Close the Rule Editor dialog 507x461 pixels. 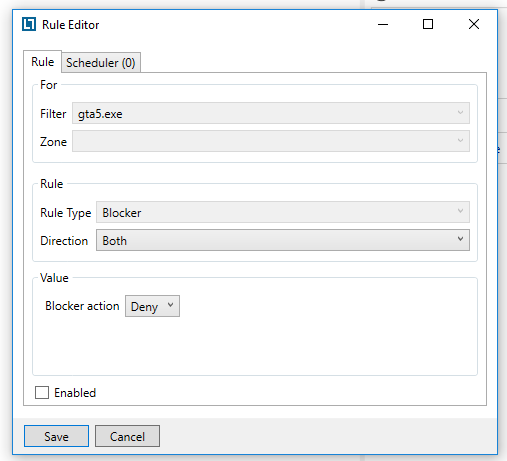click(474, 24)
